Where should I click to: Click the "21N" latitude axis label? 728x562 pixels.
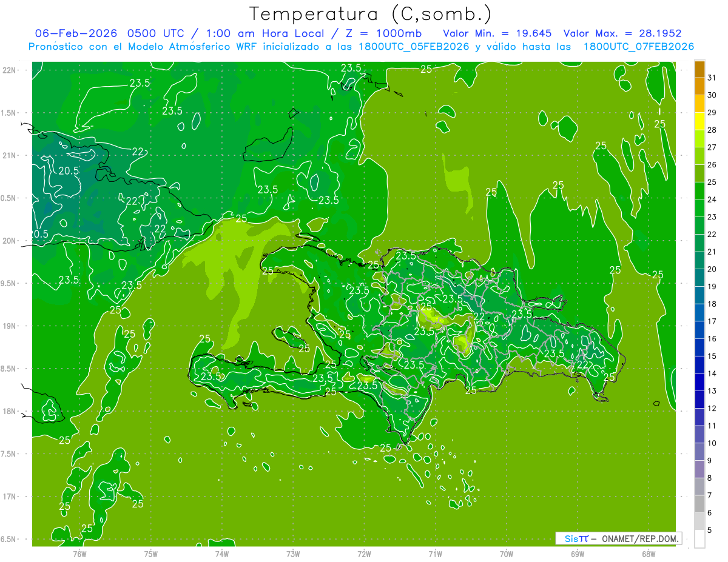pyautogui.click(x=10, y=156)
